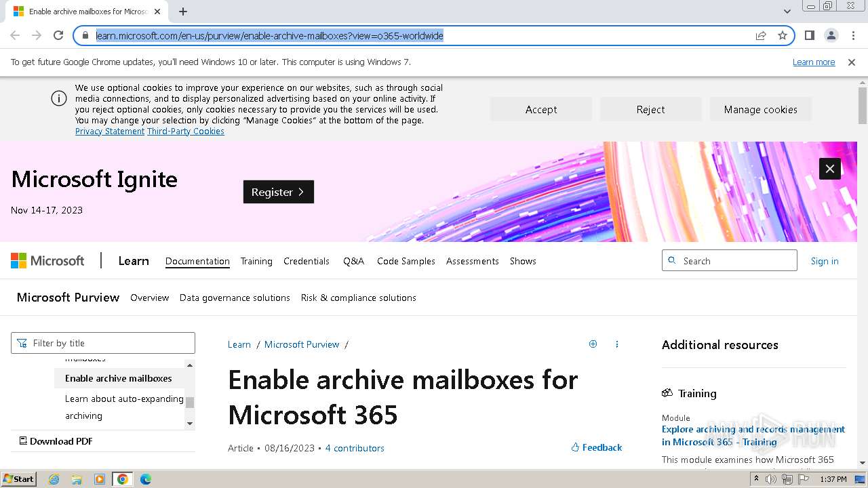Open the Third-Party Cookies link

tap(186, 131)
